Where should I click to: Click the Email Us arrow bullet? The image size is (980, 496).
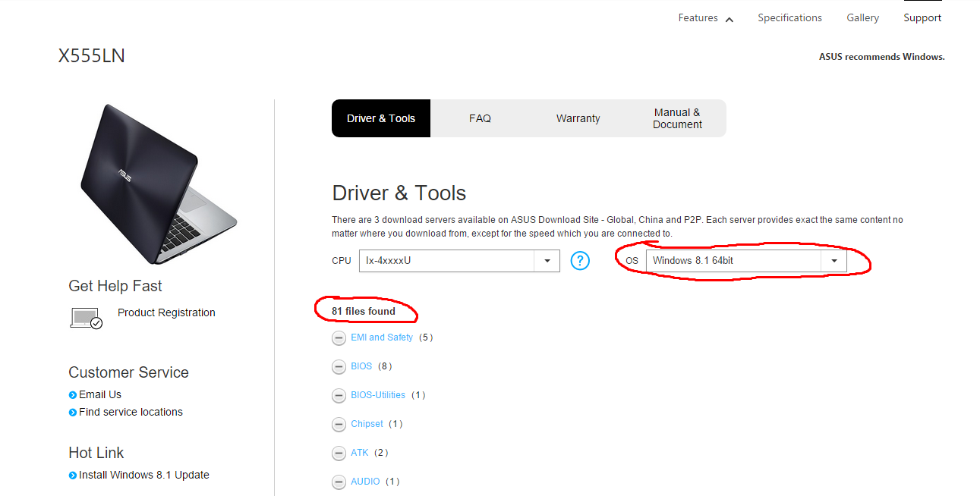[73, 395]
